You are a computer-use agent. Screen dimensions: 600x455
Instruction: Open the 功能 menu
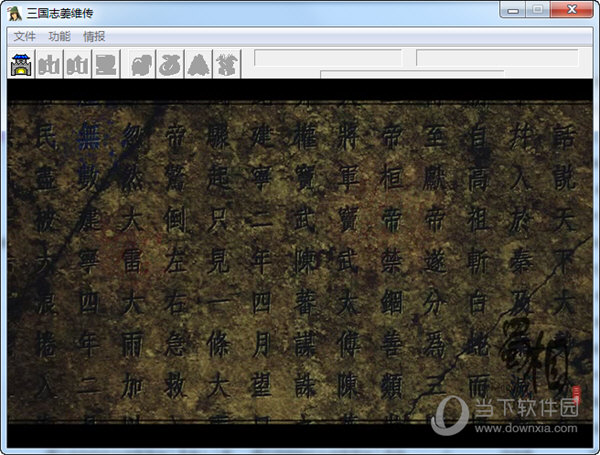tap(59, 37)
